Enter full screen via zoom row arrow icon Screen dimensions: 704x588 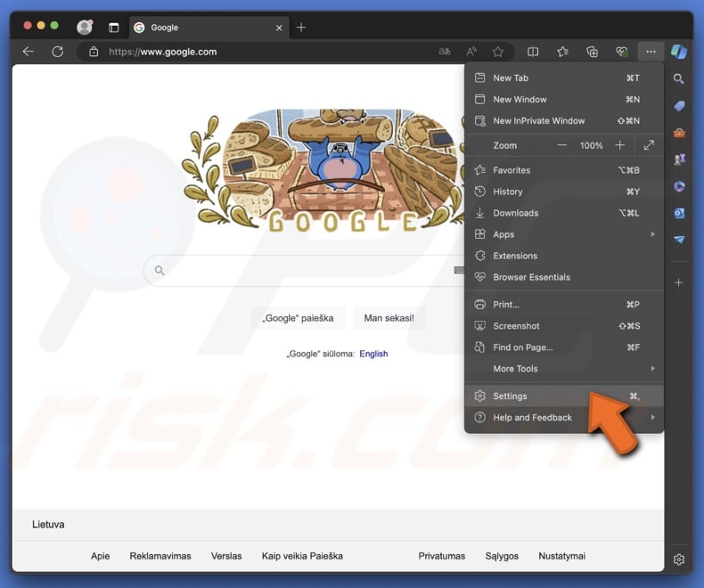649,145
